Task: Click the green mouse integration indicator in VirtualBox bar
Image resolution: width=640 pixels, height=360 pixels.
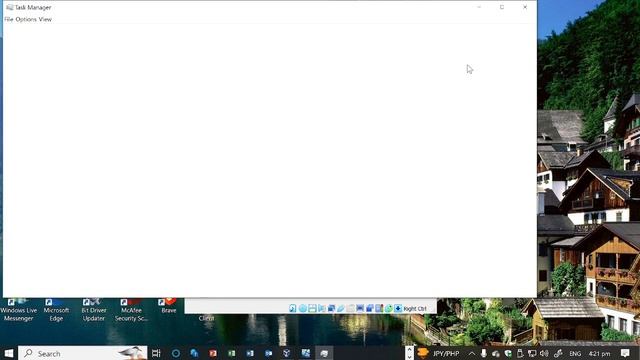Action: pos(389,308)
